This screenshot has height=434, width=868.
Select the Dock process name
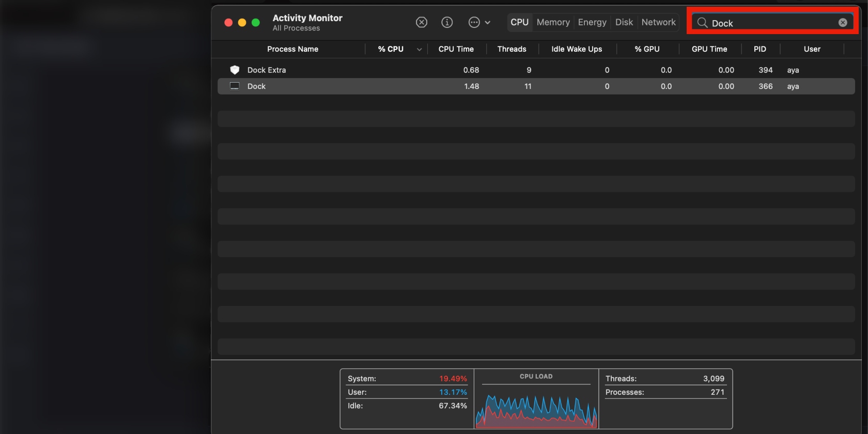click(256, 86)
